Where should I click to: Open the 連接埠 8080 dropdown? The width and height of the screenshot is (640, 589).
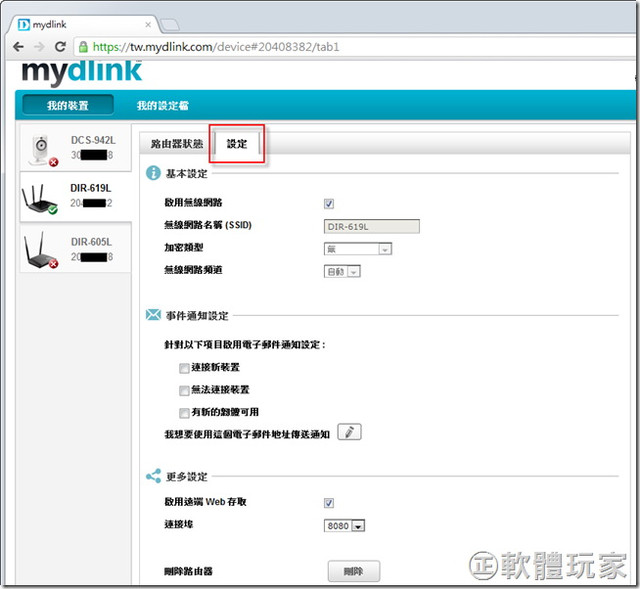(344, 526)
